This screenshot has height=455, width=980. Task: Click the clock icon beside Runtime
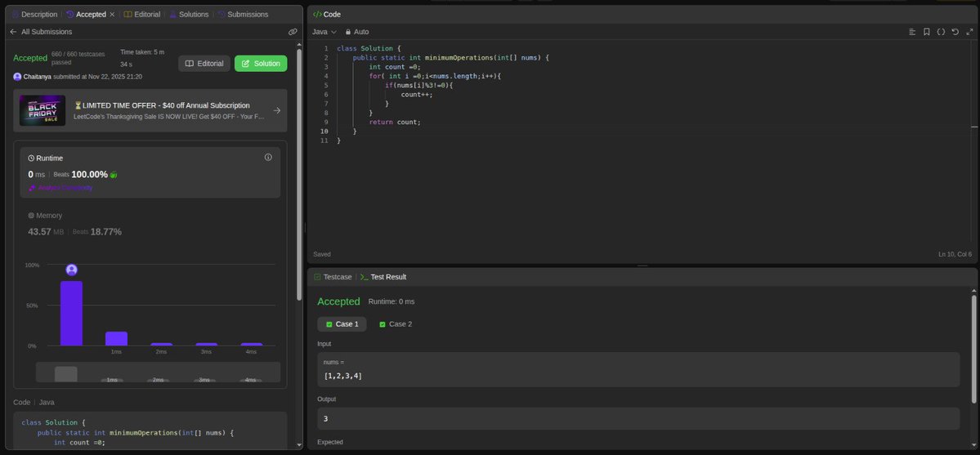tap(31, 158)
